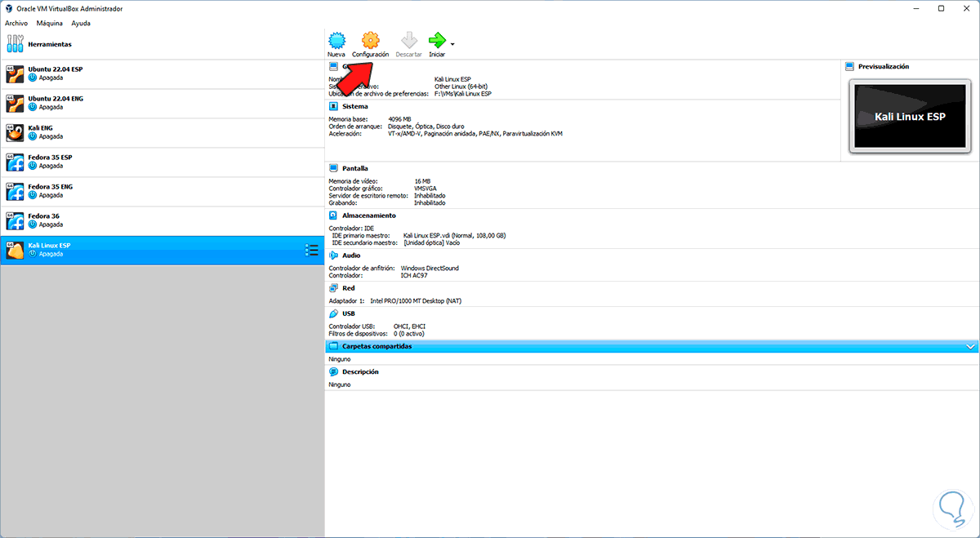The height and width of the screenshot is (538, 980).
Task: Click Ubuntu 22.04 ESP OS icon
Action: [x=15, y=73]
